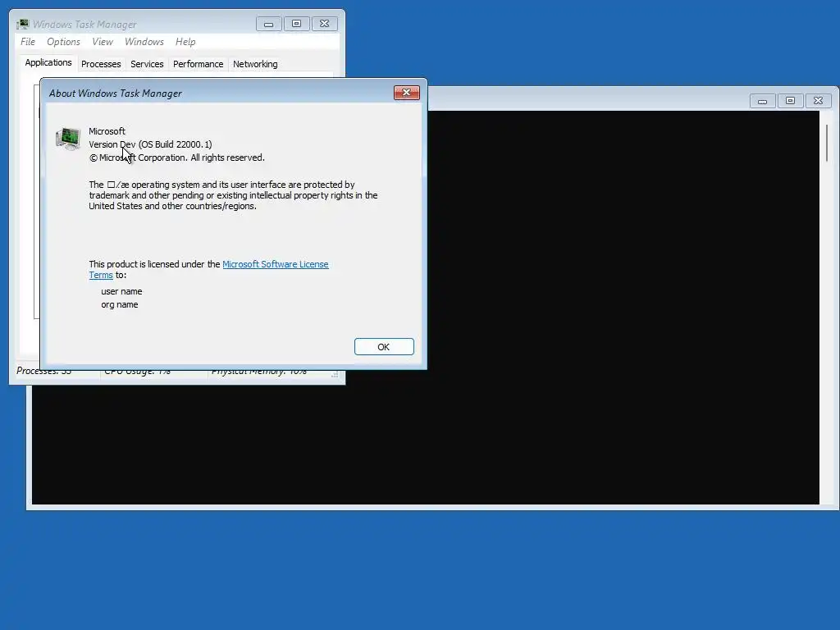Click the 'Version Dev (OS Build 22000.1)' text
The height and width of the screenshot is (630, 840).
tap(151, 144)
